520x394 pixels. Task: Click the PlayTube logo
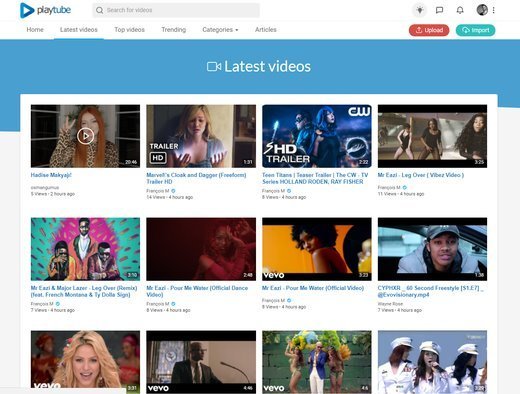coord(45,10)
